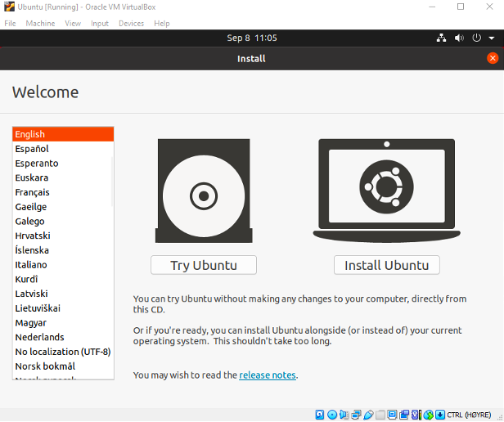Select Magyar in the language list

click(x=63, y=323)
